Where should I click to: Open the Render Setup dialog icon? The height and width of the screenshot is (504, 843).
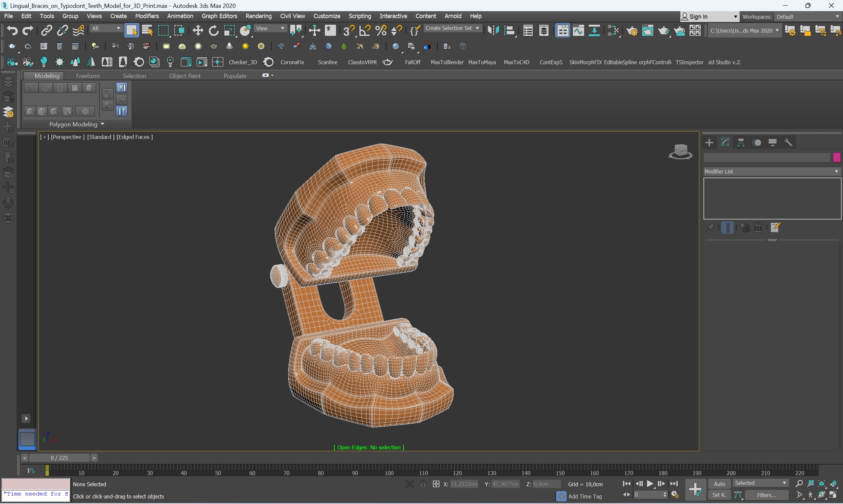(632, 31)
